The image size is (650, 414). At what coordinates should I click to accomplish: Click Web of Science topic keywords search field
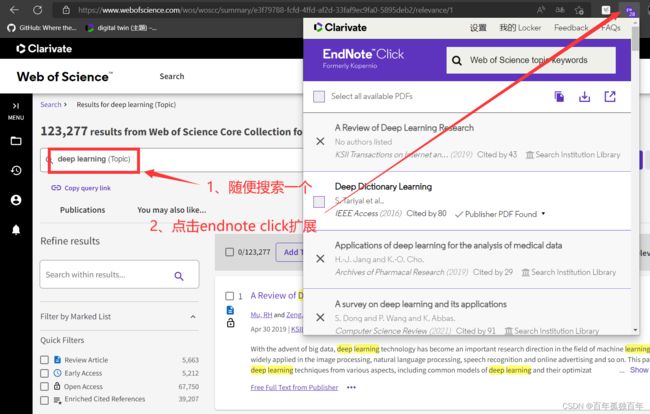pos(540,60)
